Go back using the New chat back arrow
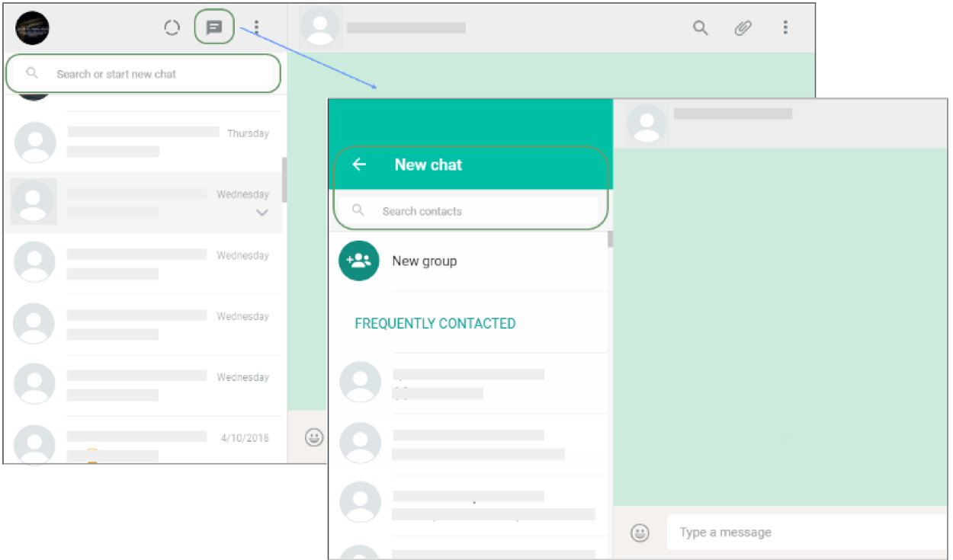 pyautogui.click(x=359, y=165)
